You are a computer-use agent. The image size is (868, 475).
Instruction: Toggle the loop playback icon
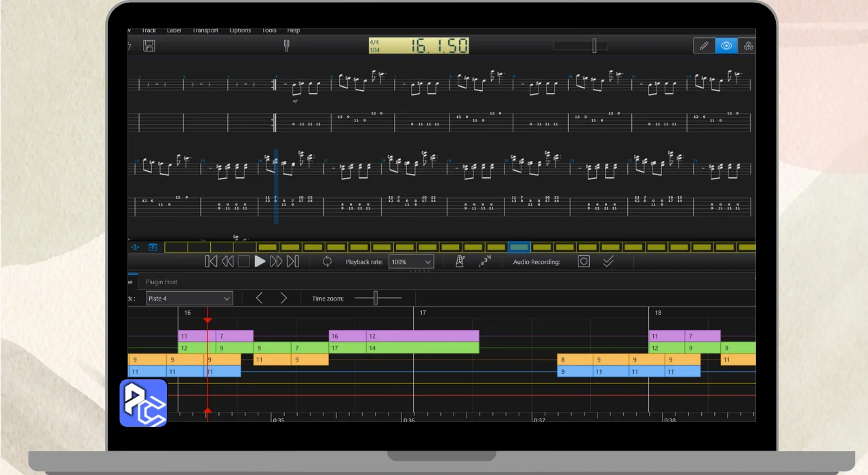click(327, 261)
